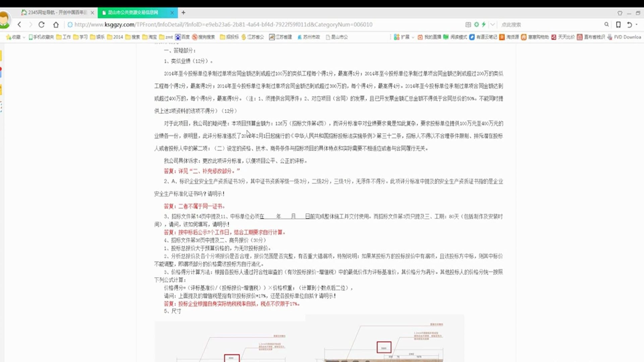The height and width of the screenshot is (362, 644).
Task: Open the 昆山市公 bookmark
Action: [337, 37]
